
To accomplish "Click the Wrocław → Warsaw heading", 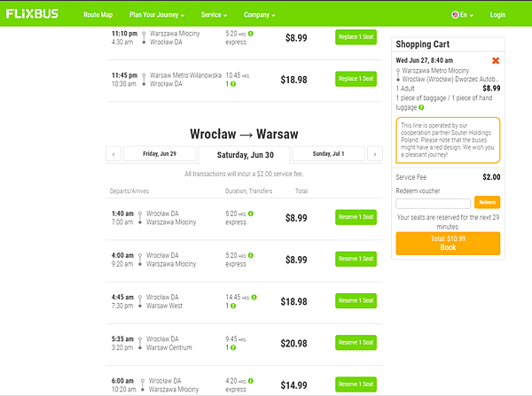I will (244, 135).
